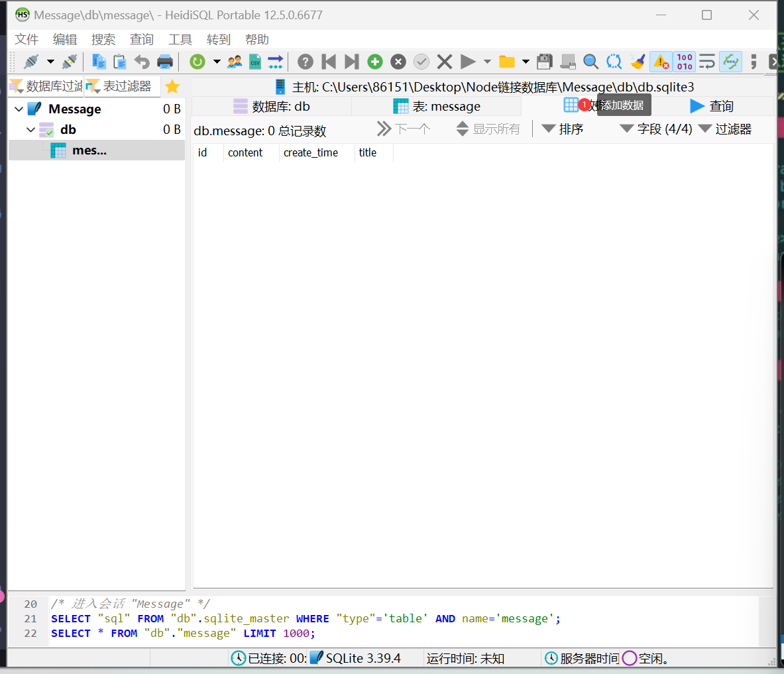784x674 pixels.
Task: Open the 编辑 menu
Action: pos(65,40)
